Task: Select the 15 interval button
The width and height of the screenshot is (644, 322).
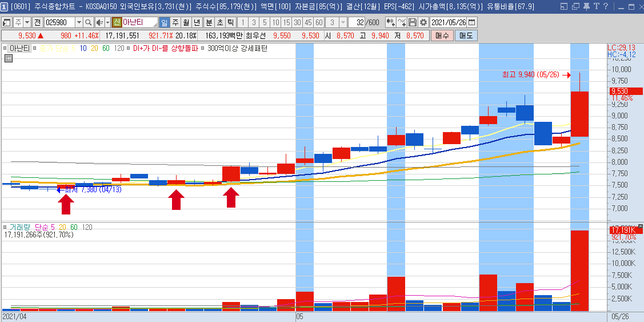Action: click(x=286, y=23)
